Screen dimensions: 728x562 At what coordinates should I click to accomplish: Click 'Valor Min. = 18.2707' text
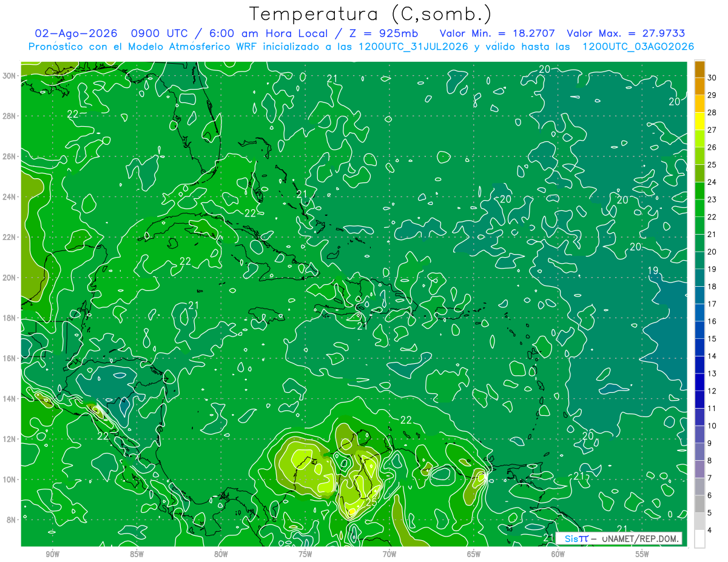[x=497, y=33]
